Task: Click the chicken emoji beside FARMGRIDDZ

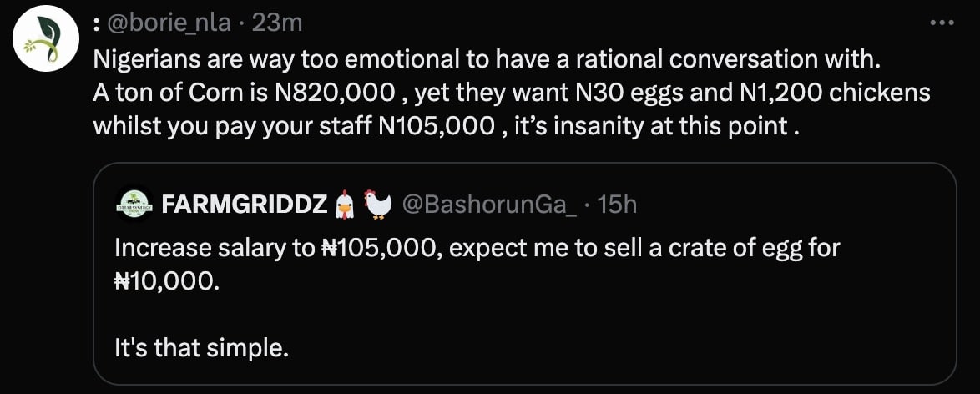Action: coord(378,204)
